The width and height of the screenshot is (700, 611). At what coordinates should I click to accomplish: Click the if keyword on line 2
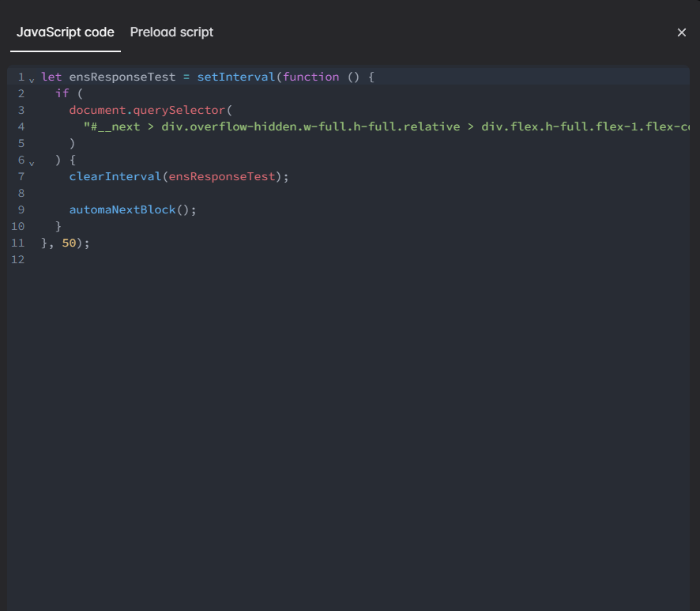point(62,93)
